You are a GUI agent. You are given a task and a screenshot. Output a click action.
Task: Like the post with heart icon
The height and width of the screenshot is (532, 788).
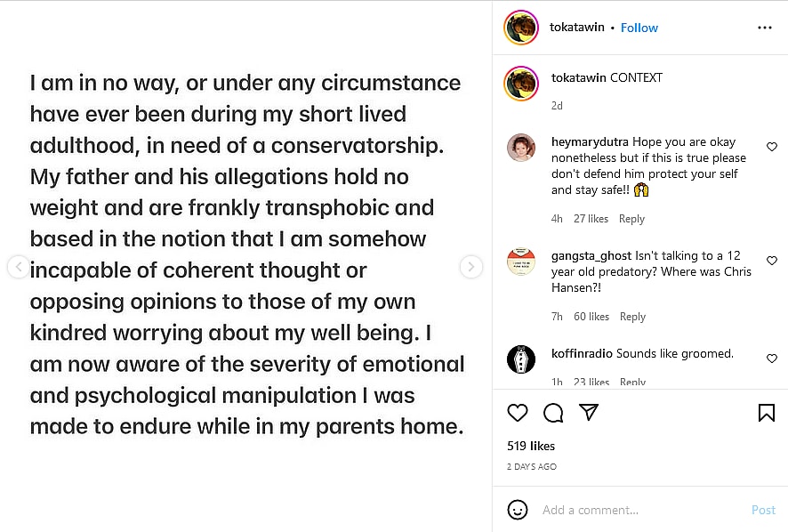(x=518, y=413)
